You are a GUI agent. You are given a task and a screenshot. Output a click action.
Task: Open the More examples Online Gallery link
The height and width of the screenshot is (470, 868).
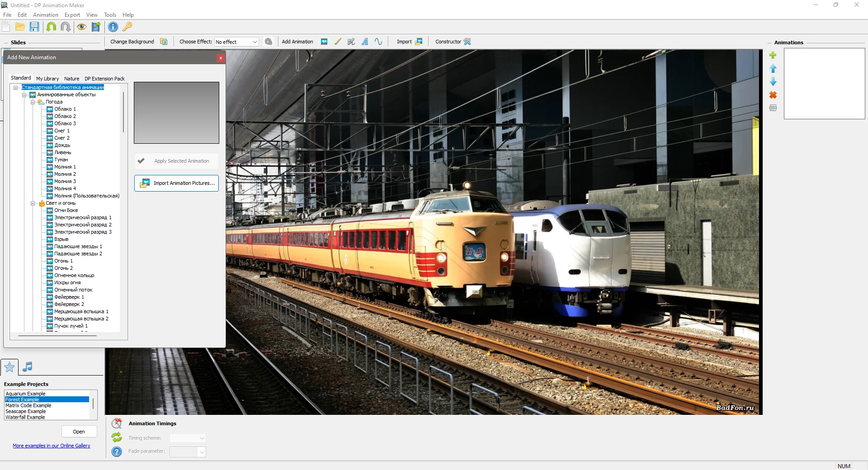pos(52,446)
